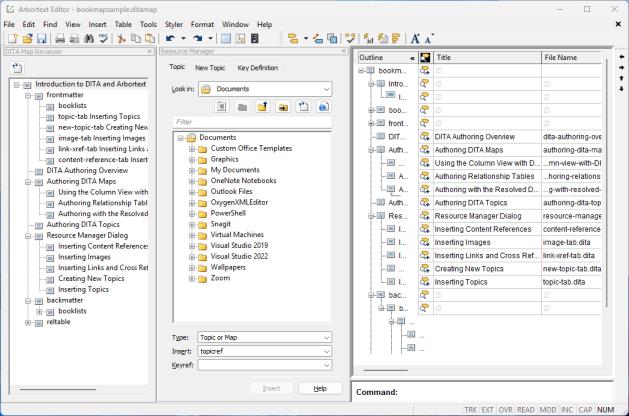Click the icon button atop DITA Map Reviewer
Viewport: 629px width, 416px height.
[x=17, y=68]
